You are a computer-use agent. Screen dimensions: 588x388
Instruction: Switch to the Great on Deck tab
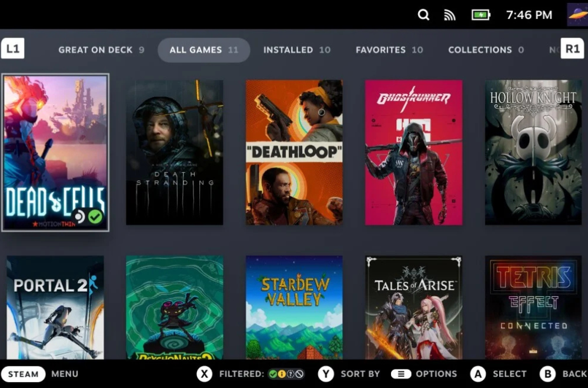coord(101,50)
